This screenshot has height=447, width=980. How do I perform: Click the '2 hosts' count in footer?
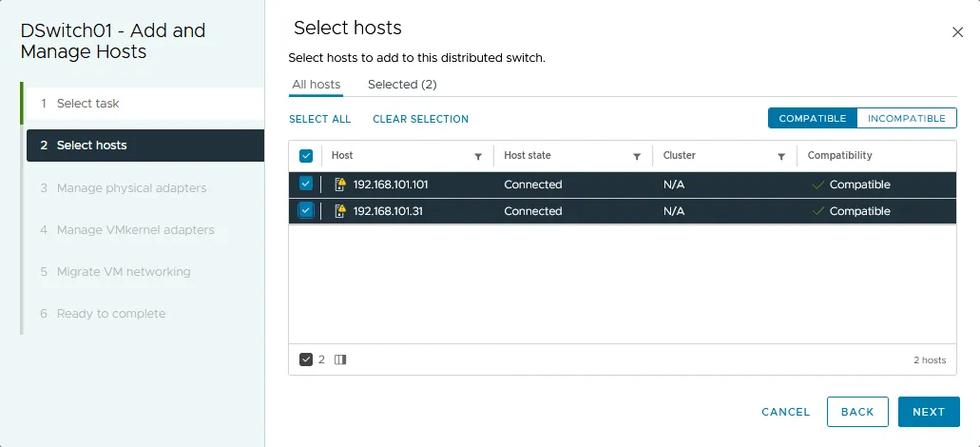pos(930,360)
